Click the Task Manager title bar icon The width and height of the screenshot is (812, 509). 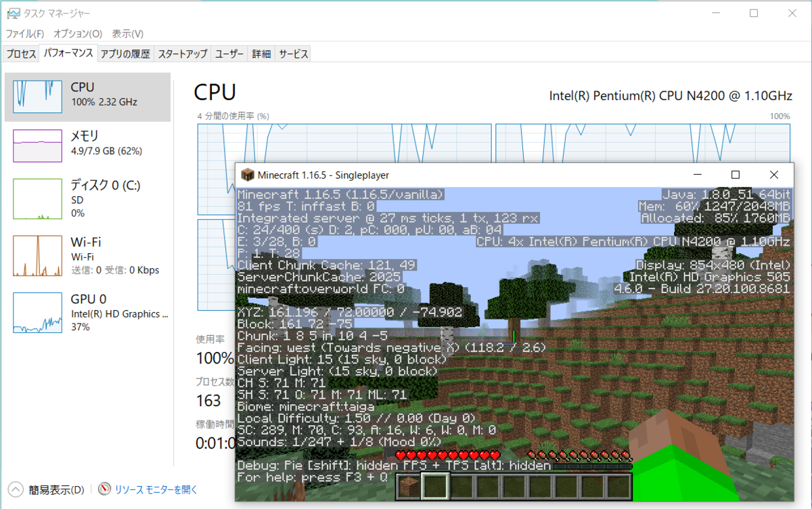[x=14, y=14]
